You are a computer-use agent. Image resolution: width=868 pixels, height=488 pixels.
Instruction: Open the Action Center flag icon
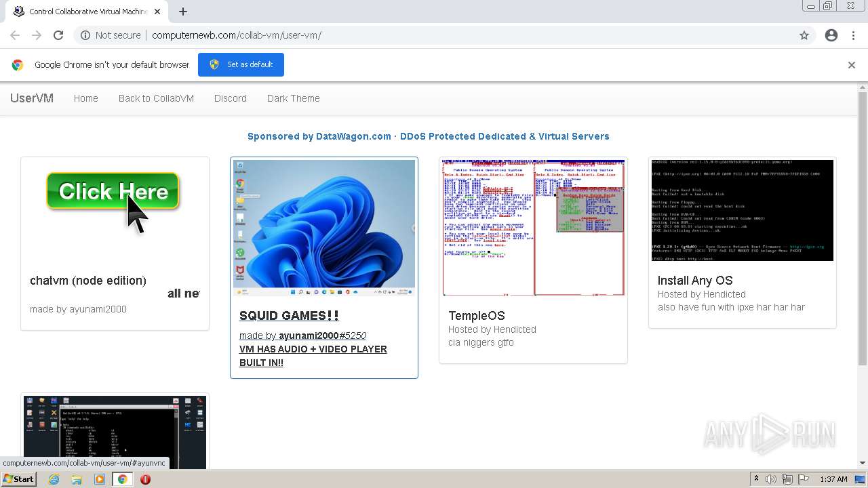pos(804,479)
